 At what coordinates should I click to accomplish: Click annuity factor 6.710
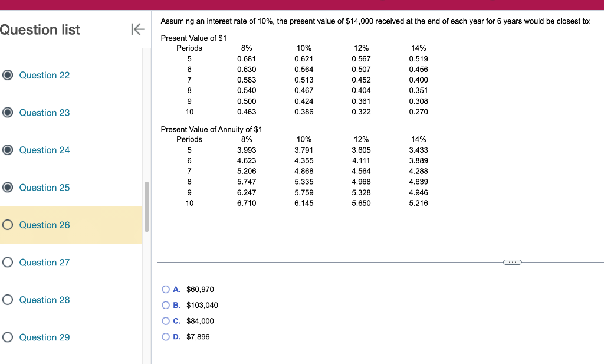tap(247, 203)
